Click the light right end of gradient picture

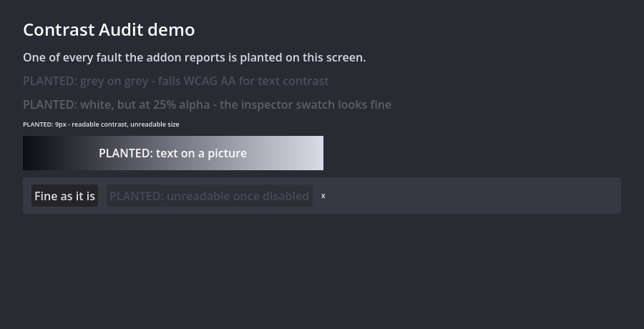(306, 153)
